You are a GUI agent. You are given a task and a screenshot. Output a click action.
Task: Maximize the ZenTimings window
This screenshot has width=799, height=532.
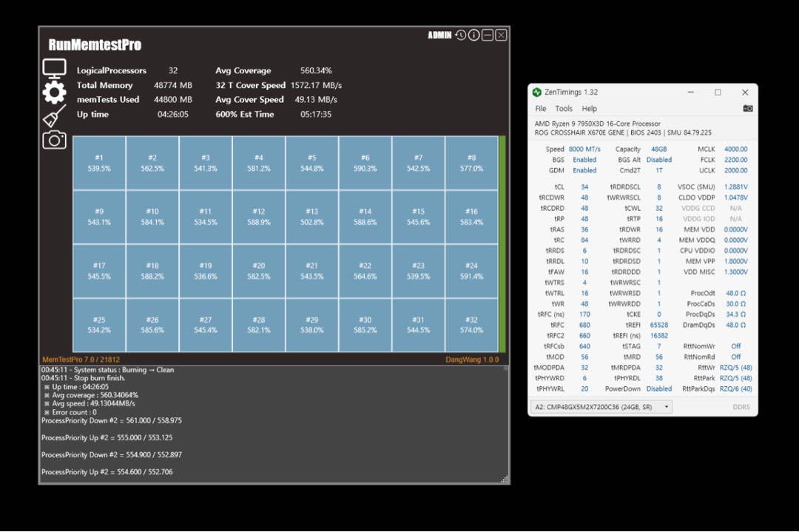(x=718, y=92)
